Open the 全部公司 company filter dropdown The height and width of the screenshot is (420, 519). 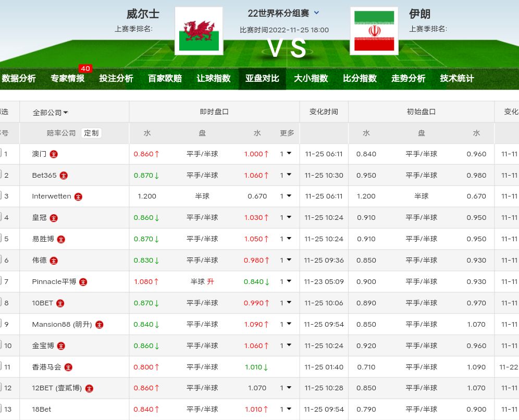click(51, 112)
